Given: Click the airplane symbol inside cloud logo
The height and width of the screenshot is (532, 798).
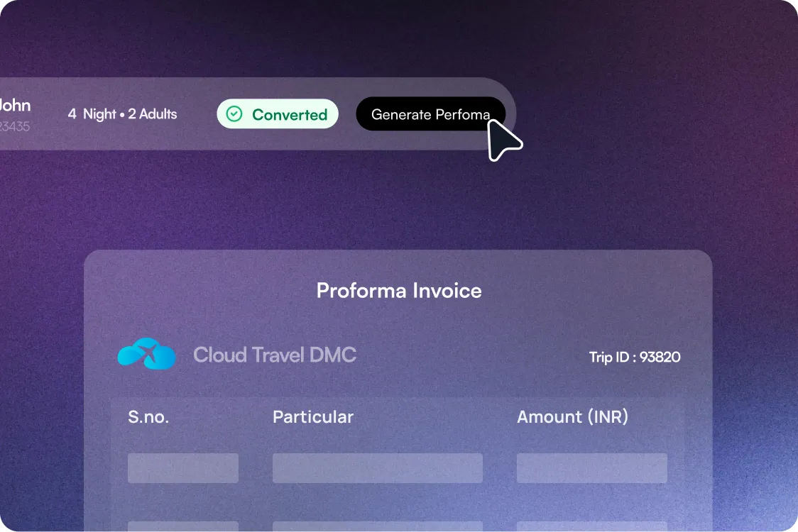Looking at the screenshot, I should [x=147, y=350].
